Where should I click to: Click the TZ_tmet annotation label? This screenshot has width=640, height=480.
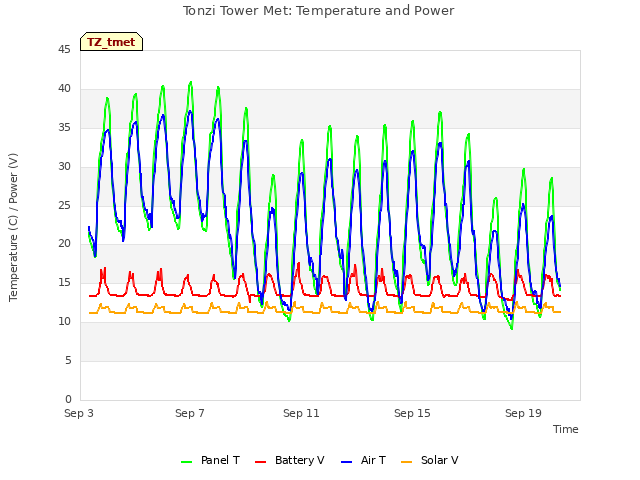coord(111,42)
